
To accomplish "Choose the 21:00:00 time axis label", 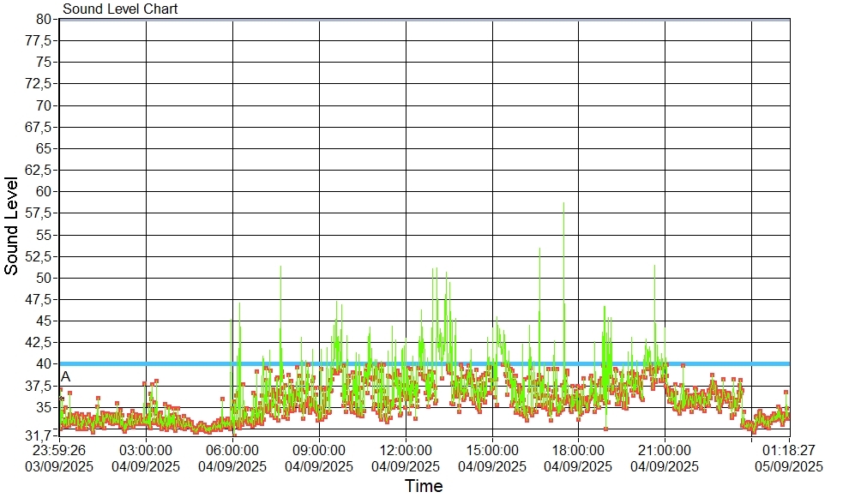I will pyautogui.click(x=665, y=450).
